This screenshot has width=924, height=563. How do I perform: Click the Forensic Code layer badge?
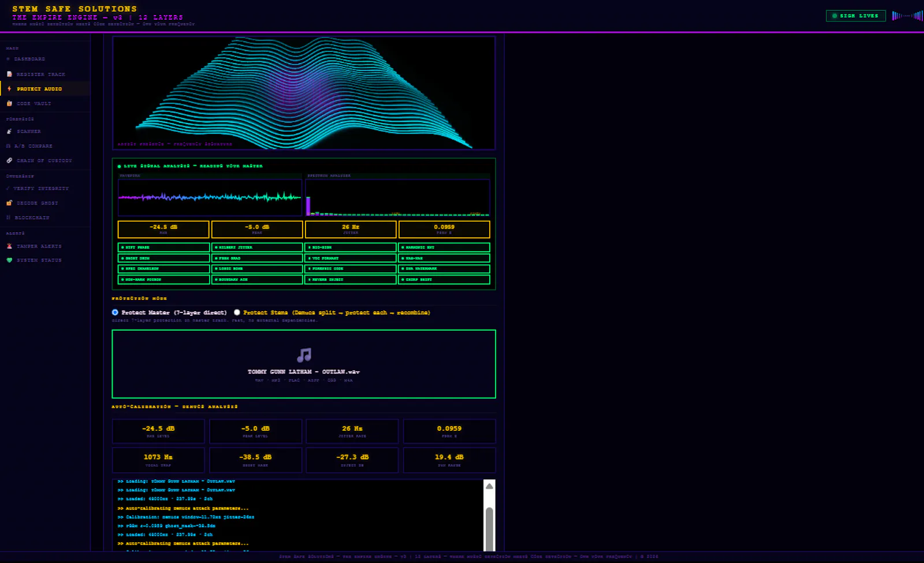click(x=351, y=269)
